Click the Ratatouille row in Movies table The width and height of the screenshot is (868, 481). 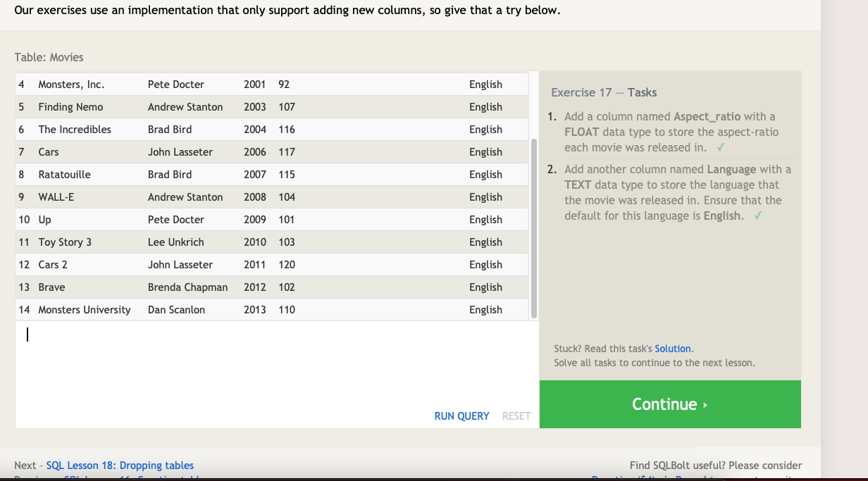click(x=271, y=175)
